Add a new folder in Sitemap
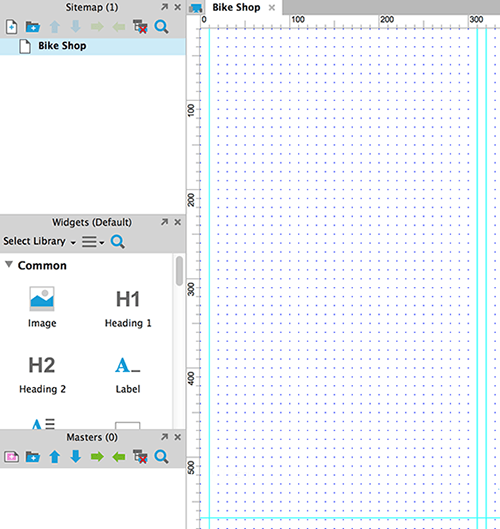The height and width of the screenshot is (529, 500). [33, 27]
